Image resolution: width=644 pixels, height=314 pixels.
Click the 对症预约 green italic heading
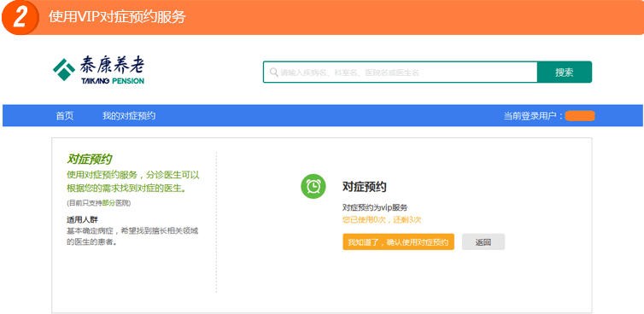(90, 160)
